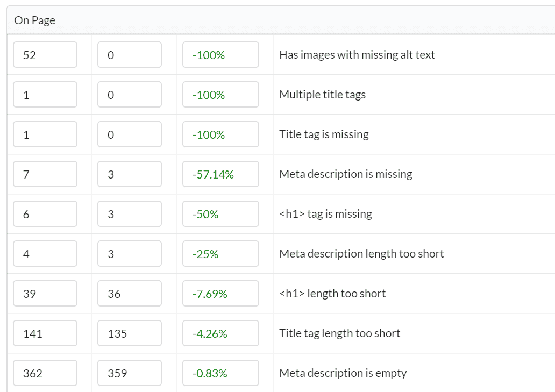The width and height of the screenshot is (555, 392).
Task: Select the -100% box for missing alt text
Action: [220, 54]
